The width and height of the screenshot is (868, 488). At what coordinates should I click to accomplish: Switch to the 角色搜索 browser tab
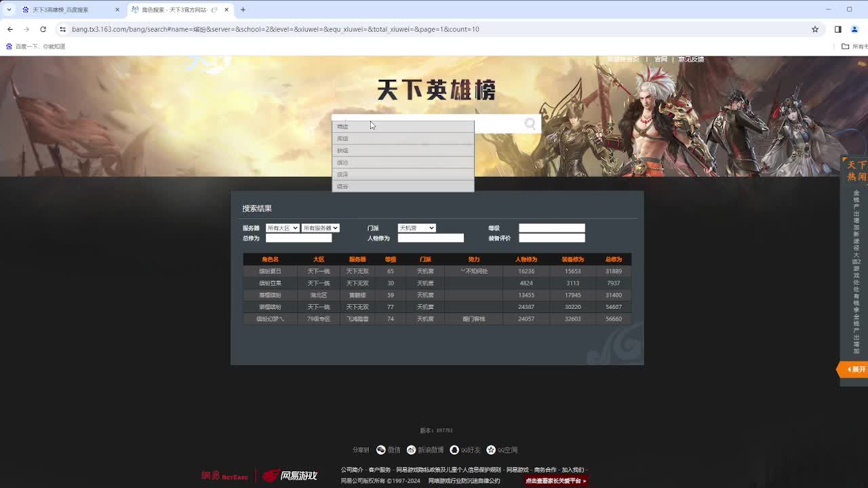[x=180, y=9]
